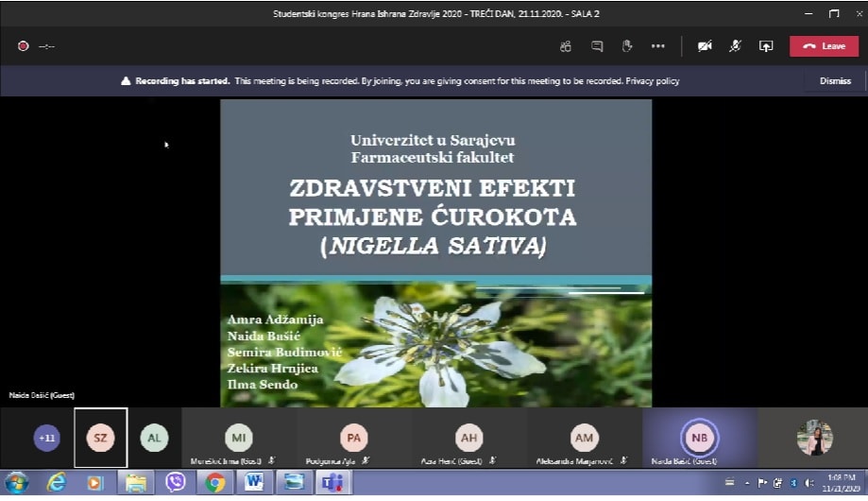Open the Privacy policy link

point(654,81)
